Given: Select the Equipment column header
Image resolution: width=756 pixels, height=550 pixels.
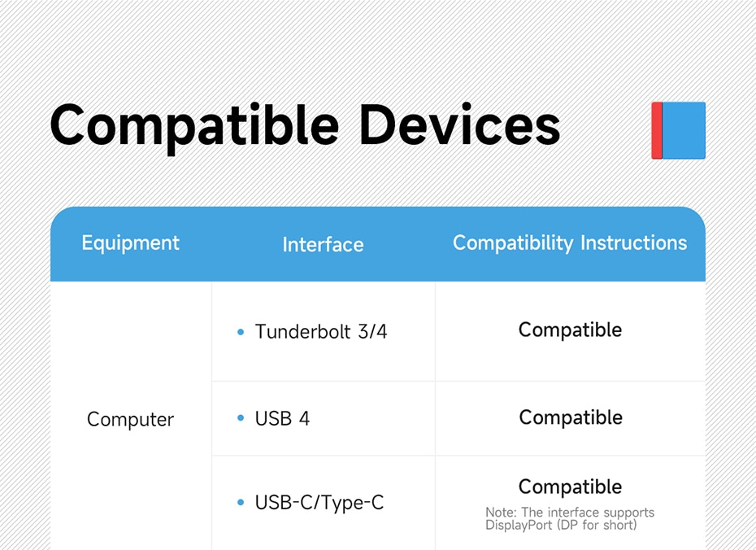Looking at the screenshot, I should tap(131, 243).
